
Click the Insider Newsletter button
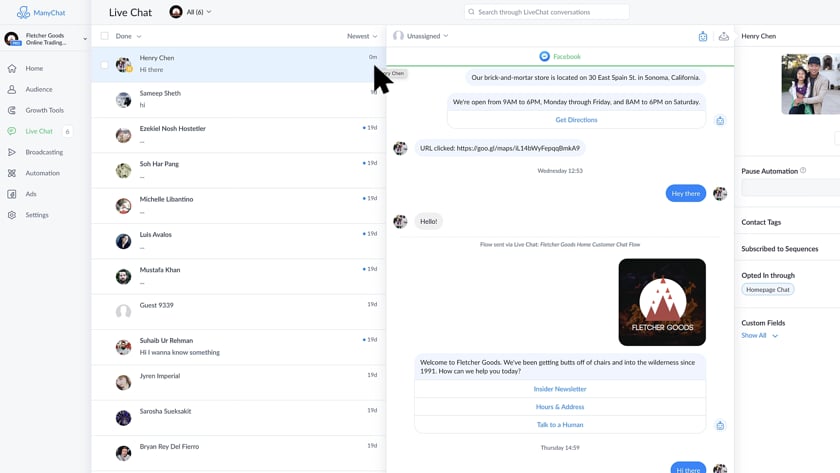560,389
